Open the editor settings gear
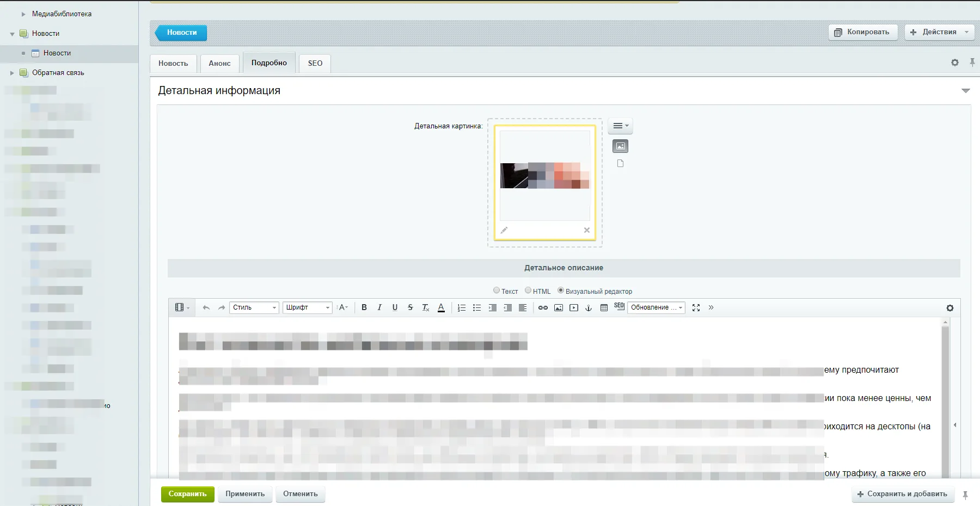 pyautogui.click(x=950, y=308)
